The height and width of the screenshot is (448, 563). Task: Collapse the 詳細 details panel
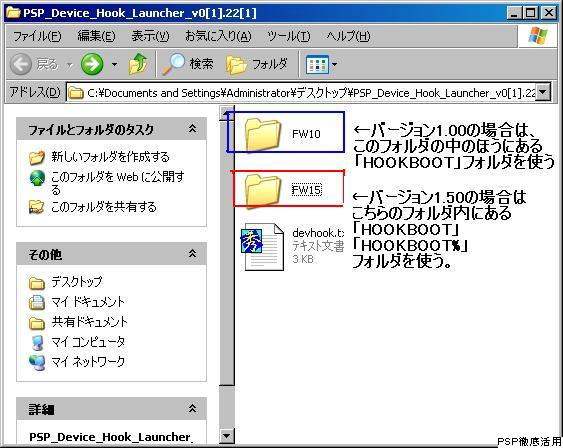(x=192, y=409)
